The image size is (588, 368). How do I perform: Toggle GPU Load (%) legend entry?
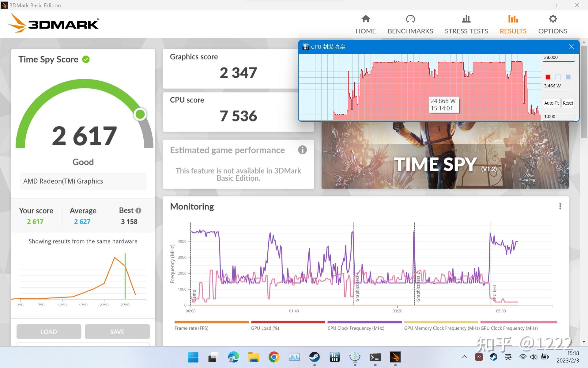(x=288, y=326)
